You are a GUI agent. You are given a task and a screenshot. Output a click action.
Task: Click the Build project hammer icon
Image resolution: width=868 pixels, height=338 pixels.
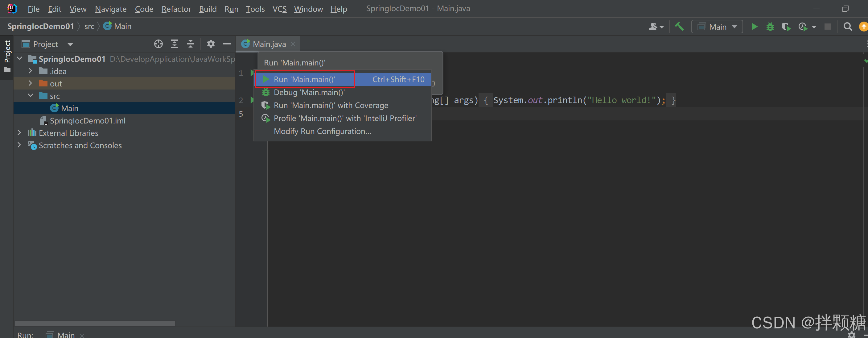(679, 27)
